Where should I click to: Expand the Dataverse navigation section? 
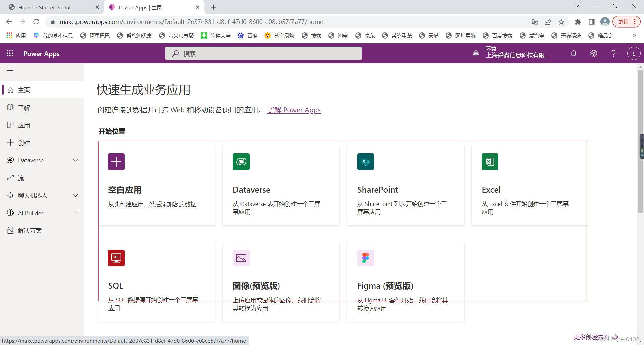75,160
